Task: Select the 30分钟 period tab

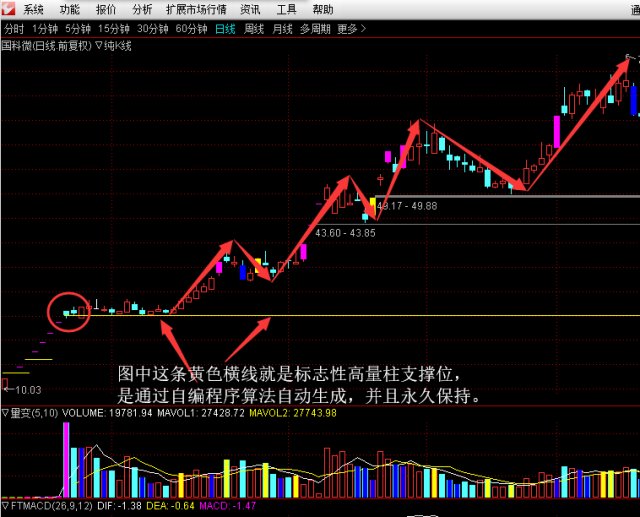Action: coord(153,29)
